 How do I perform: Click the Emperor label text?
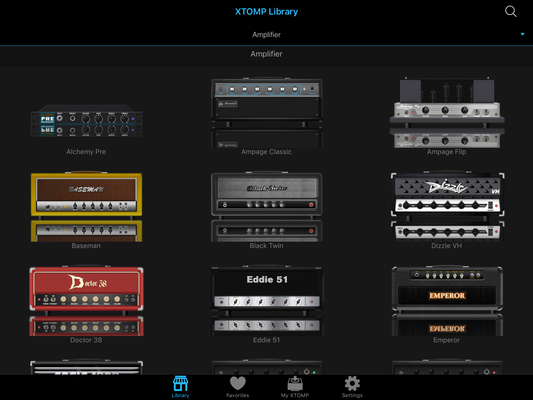tap(447, 340)
